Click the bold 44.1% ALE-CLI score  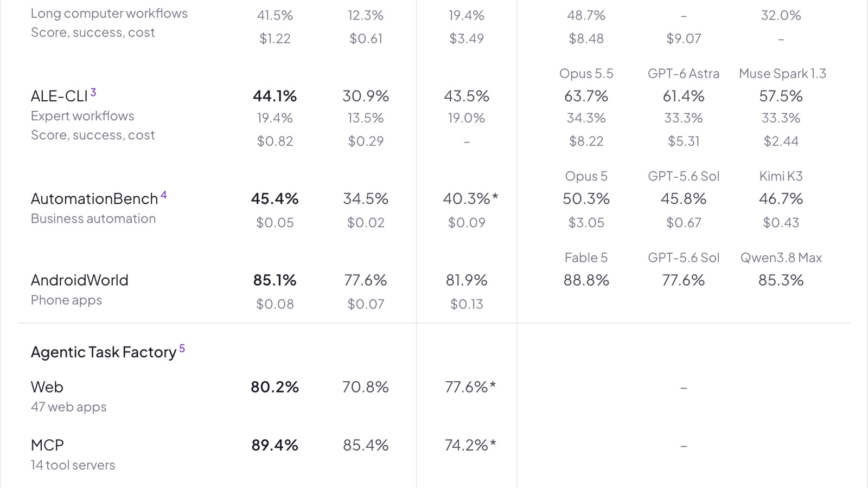tap(275, 96)
